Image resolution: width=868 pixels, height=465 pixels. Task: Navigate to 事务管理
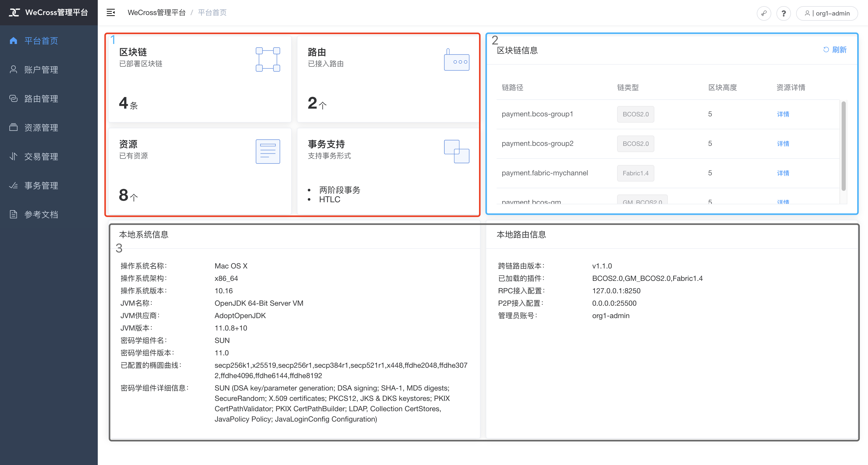[x=49, y=186]
